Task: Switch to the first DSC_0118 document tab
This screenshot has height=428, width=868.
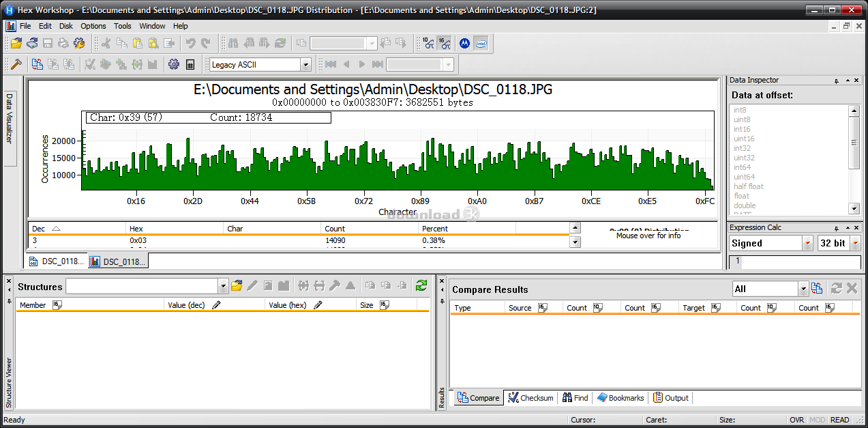Action: [x=57, y=261]
